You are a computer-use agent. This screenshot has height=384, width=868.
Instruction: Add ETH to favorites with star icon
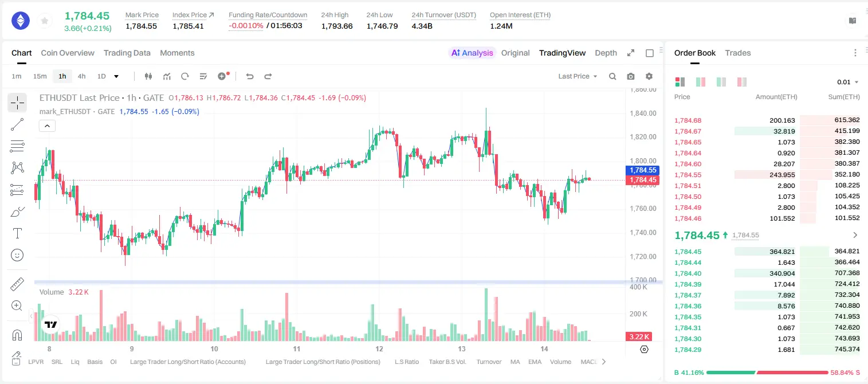coord(45,21)
